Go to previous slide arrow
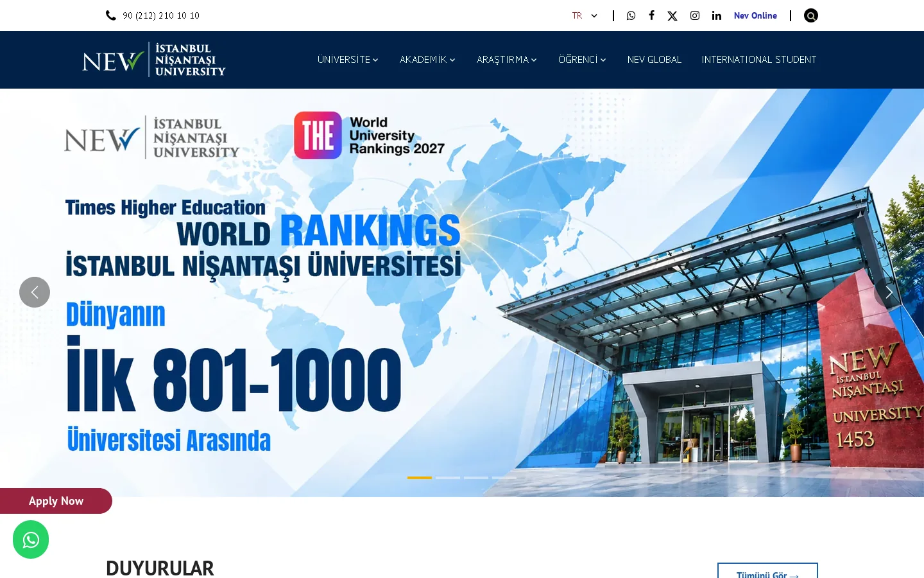 coord(35,292)
